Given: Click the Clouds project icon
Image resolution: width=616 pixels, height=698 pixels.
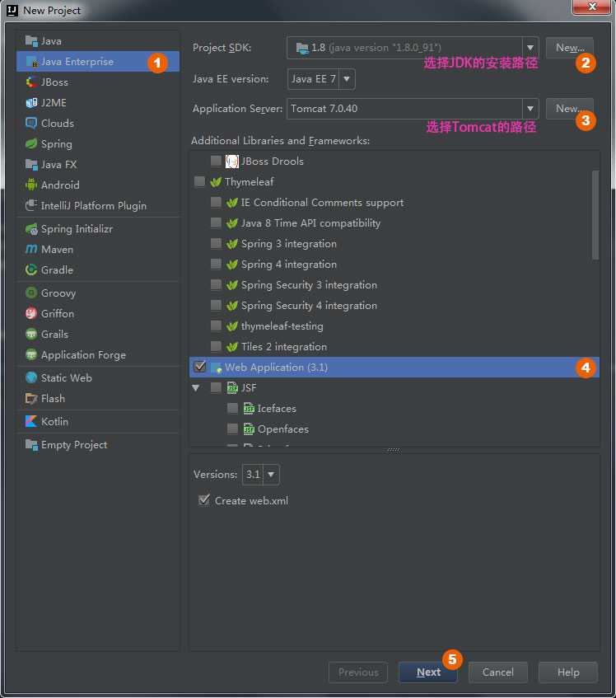Looking at the screenshot, I should tap(31, 124).
